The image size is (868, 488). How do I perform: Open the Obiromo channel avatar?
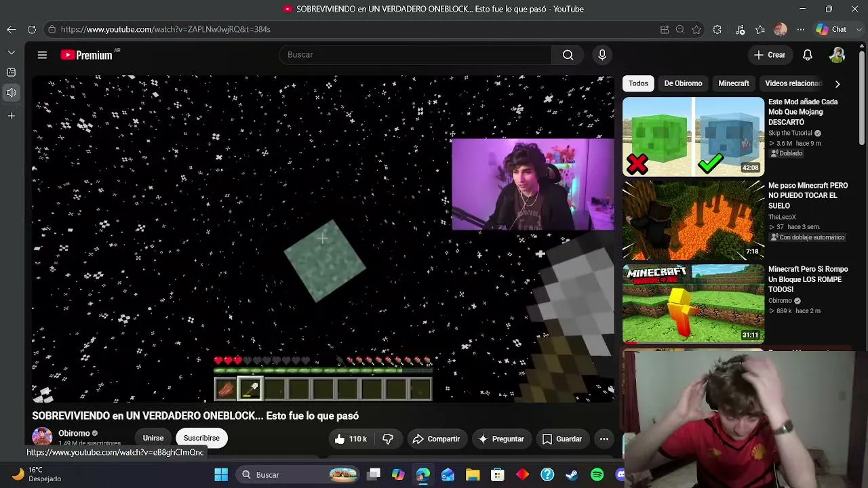click(x=42, y=436)
